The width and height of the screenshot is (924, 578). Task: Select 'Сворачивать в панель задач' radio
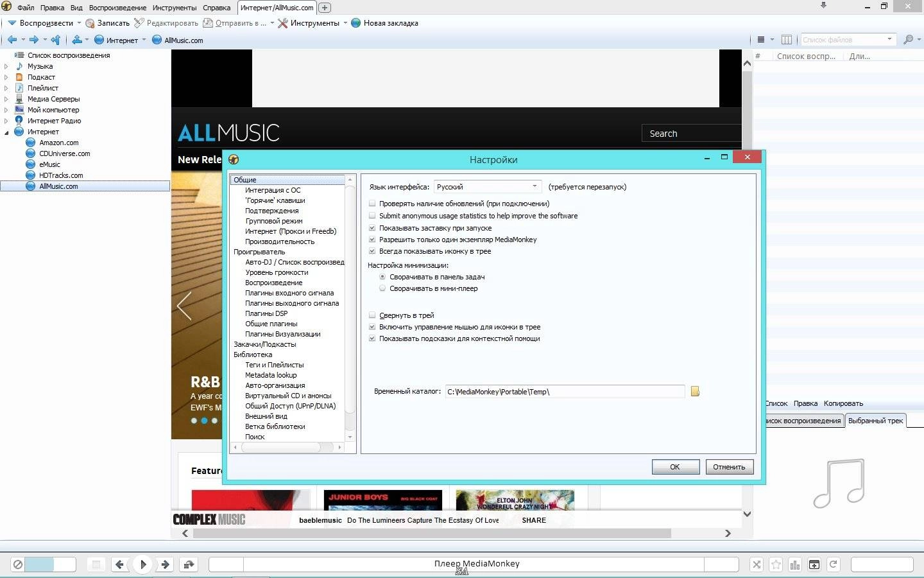[382, 277]
